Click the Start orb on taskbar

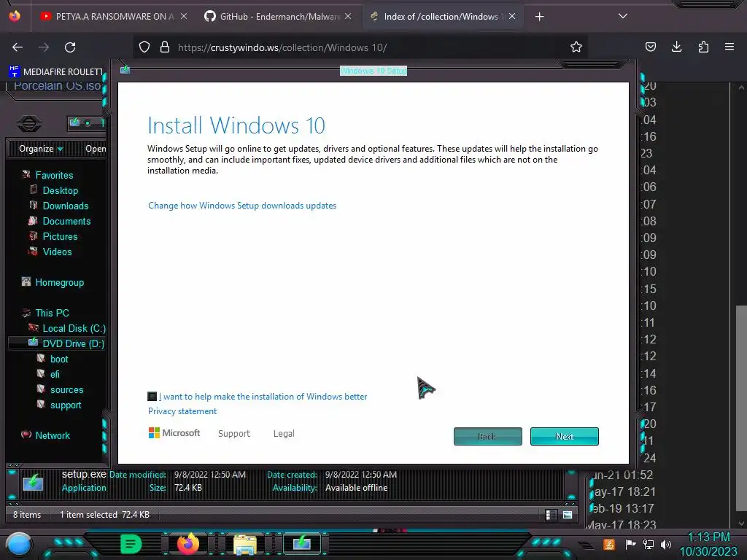(x=19, y=545)
